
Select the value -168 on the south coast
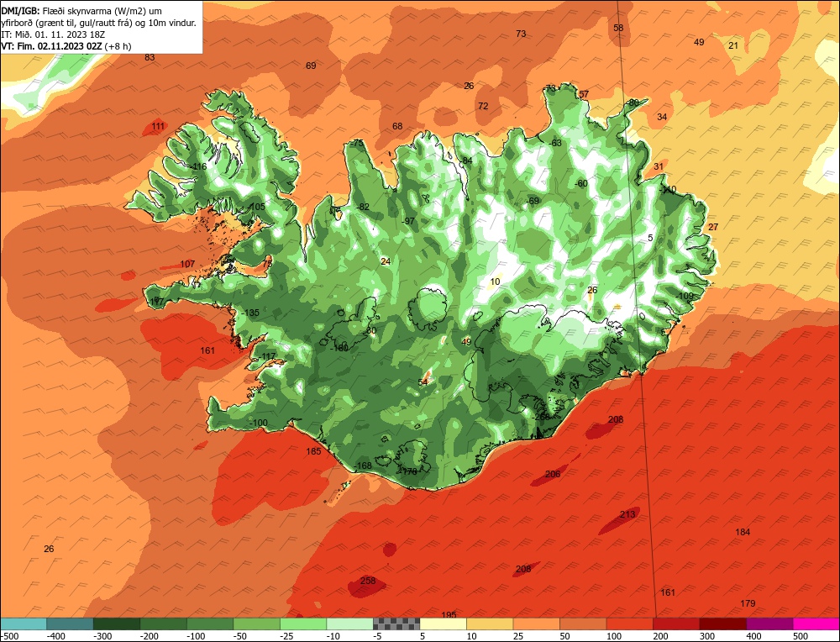coord(363,466)
